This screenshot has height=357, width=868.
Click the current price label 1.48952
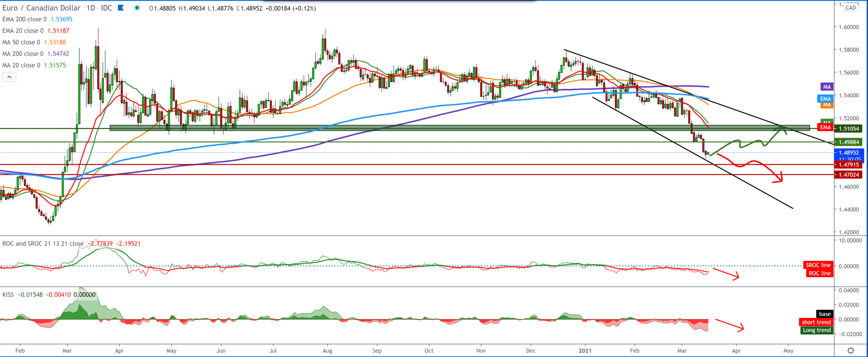coord(849,153)
